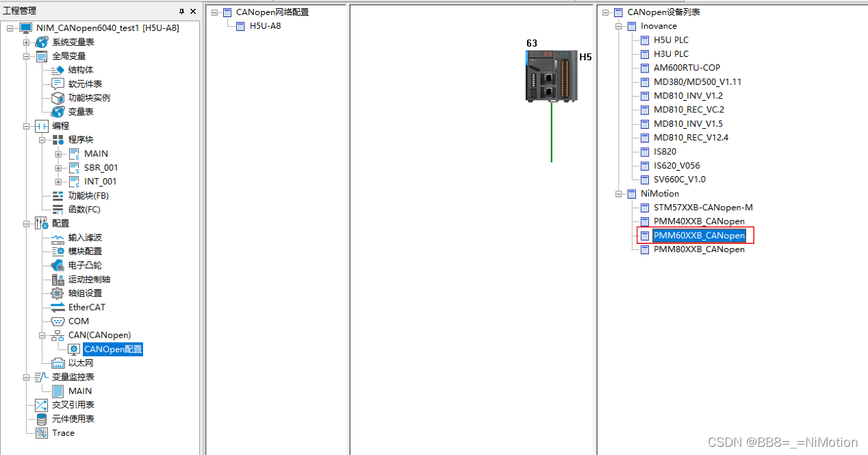Click the configuration (配置) sliders icon
Viewport: 868px width, 455px height.
pos(42,223)
